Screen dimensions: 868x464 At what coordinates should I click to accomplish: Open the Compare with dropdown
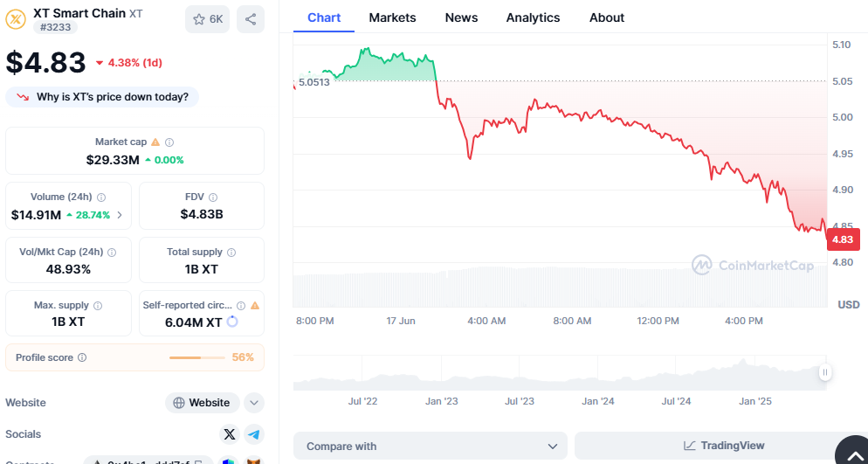click(x=431, y=447)
